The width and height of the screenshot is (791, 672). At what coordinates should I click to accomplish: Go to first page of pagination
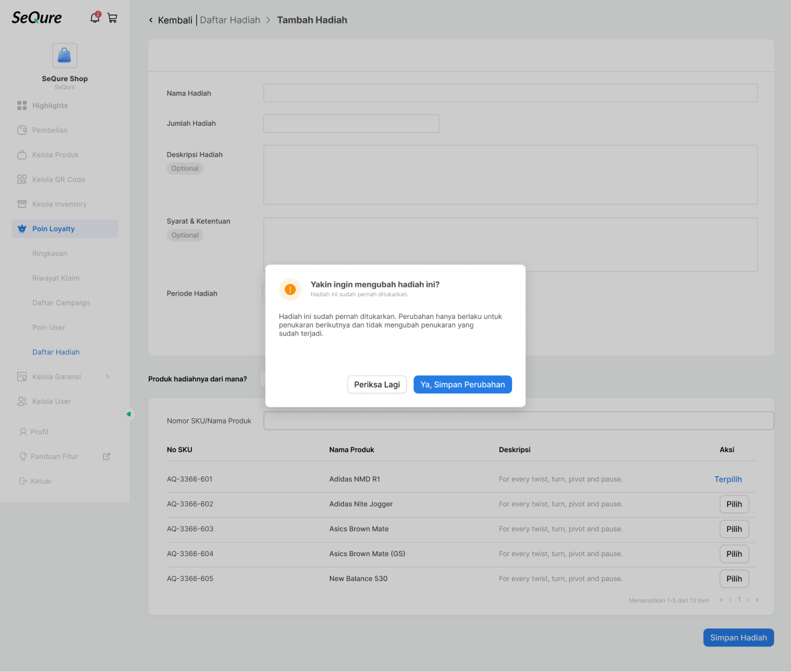point(721,600)
